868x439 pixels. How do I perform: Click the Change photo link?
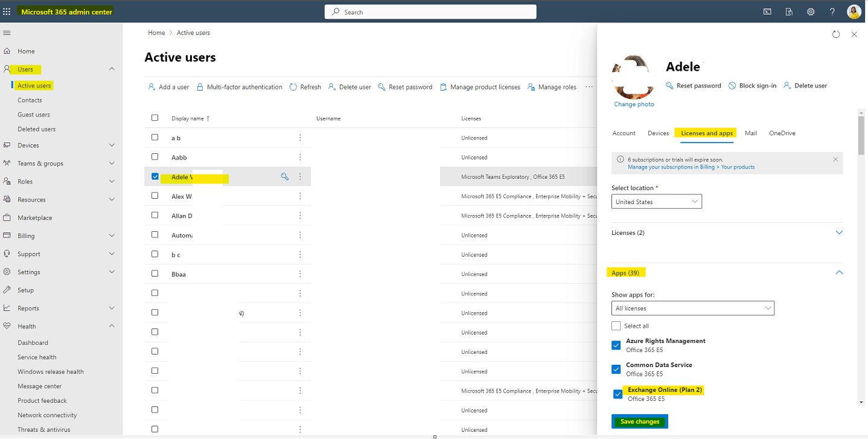pyautogui.click(x=634, y=104)
